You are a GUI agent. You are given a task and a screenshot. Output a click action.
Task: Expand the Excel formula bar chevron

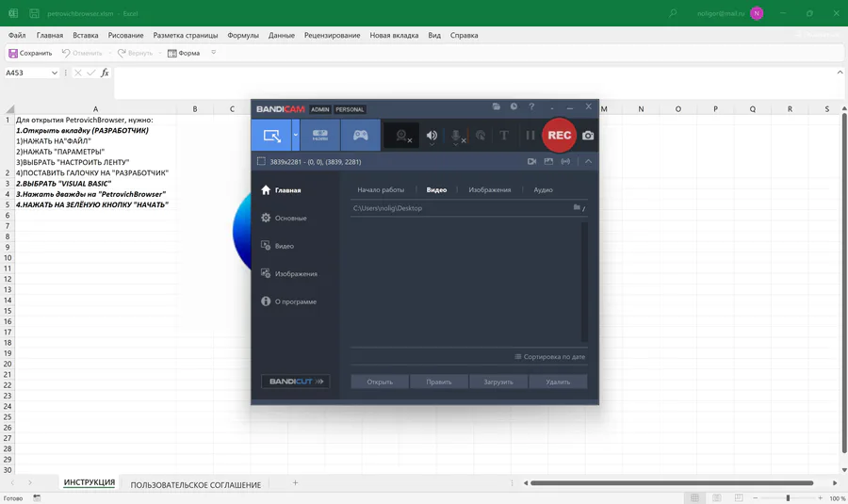click(840, 72)
